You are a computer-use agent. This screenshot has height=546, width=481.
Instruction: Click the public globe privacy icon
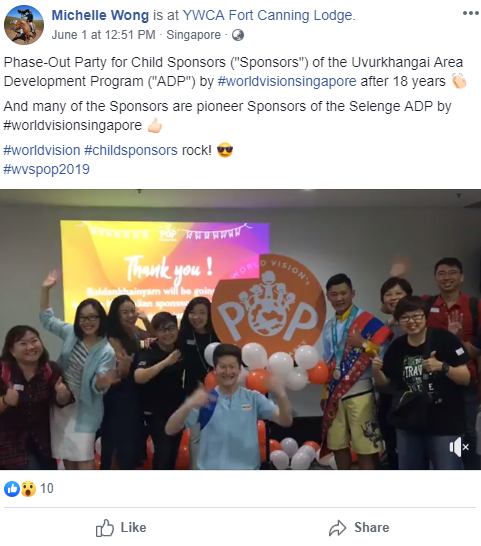(238, 35)
